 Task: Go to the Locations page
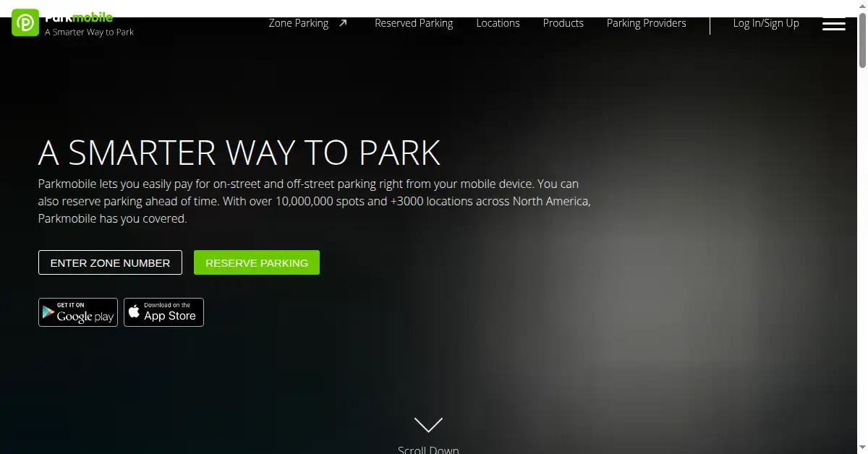[x=498, y=23]
